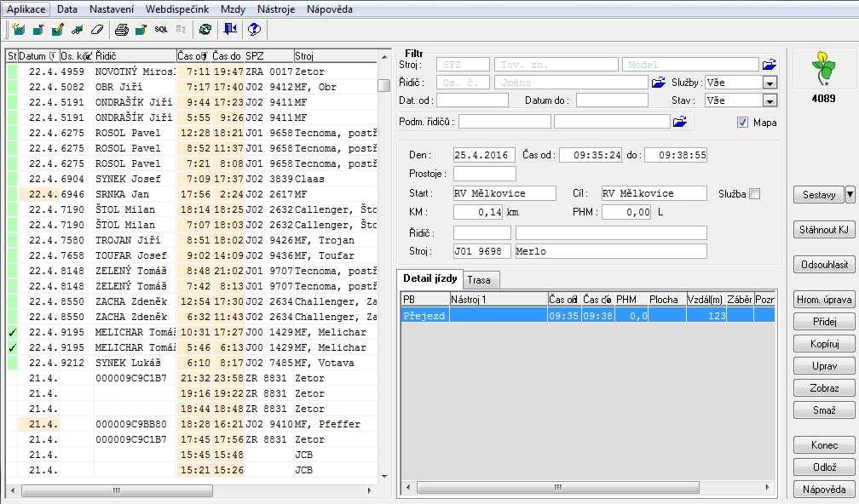Click the view record glasses icon

coord(78,30)
